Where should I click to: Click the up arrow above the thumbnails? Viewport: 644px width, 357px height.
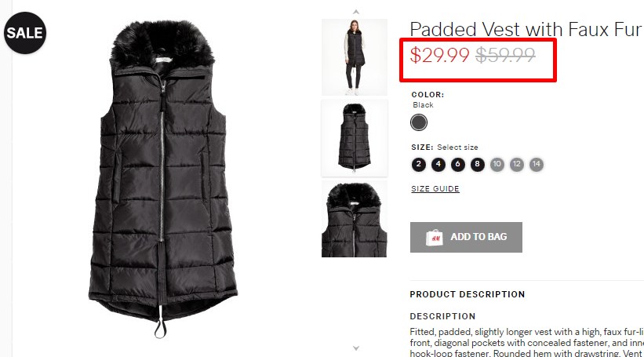coord(356,12)
